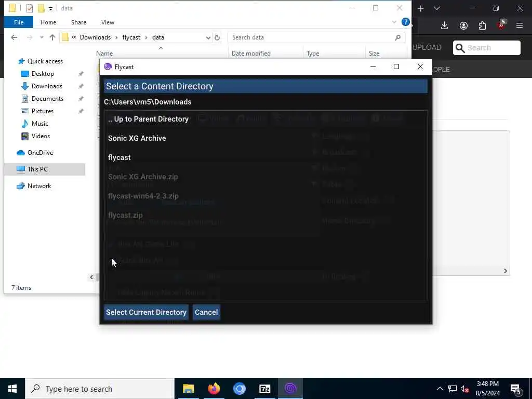This screenshot has width=532, height=399.
Task: Open the list all tabs dropdown in Firefox
Action: (437, 8)
